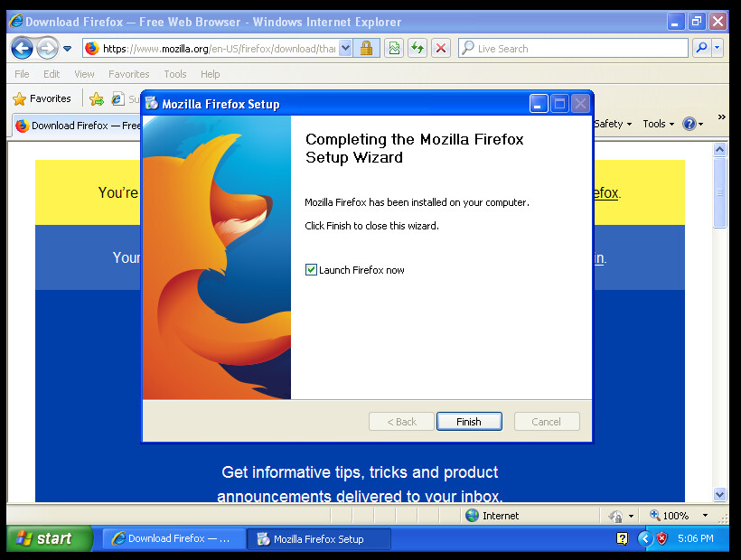Image resolution: width=741 pixels, height=560 pixels.
Task: Open the Tools command bar dropdown
Action: [x=658, y=124]
